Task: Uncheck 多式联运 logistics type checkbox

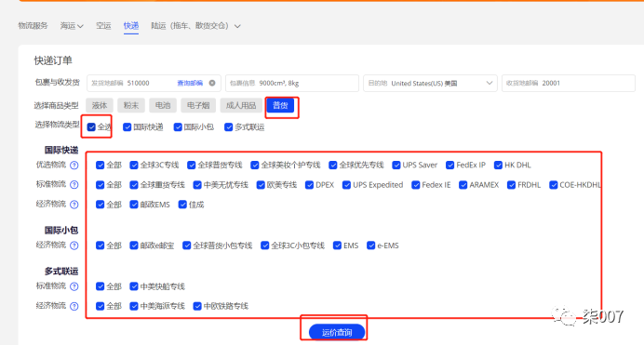Action: coord(229,127)
